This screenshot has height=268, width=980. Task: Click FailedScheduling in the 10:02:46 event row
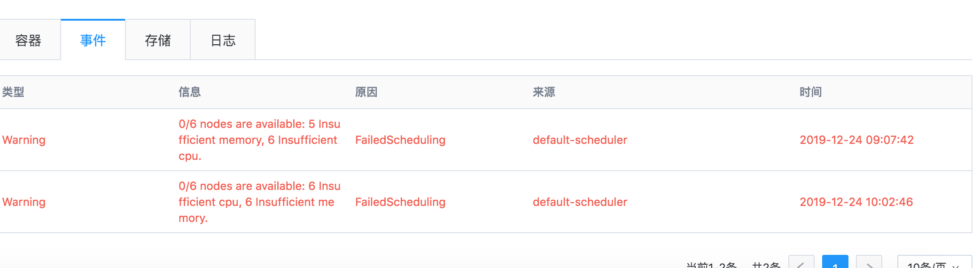[x=400, y=202]
